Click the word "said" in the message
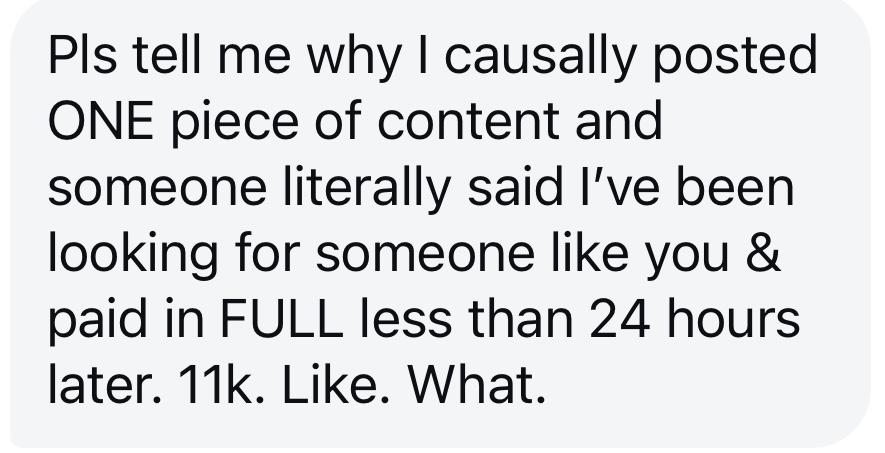Viewport: 885px width, 453px height. [515, 186]
